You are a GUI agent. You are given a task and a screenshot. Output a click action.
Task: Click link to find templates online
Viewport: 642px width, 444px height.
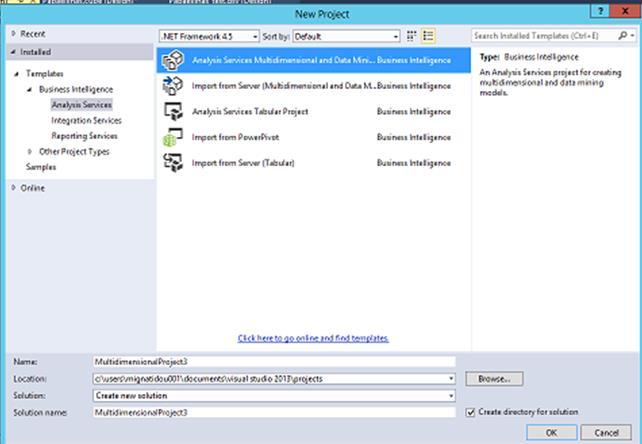tap(313, 338)
